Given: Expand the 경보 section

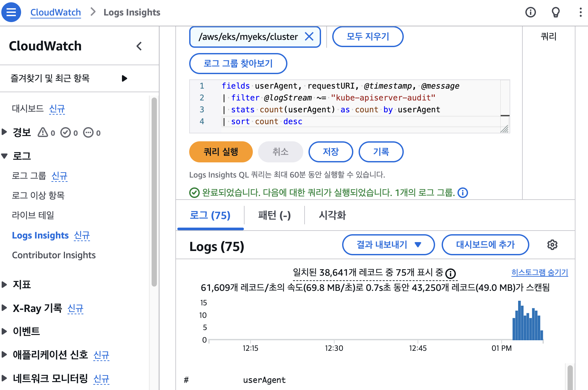Looking at the screenshot, I should coord(4,132).
